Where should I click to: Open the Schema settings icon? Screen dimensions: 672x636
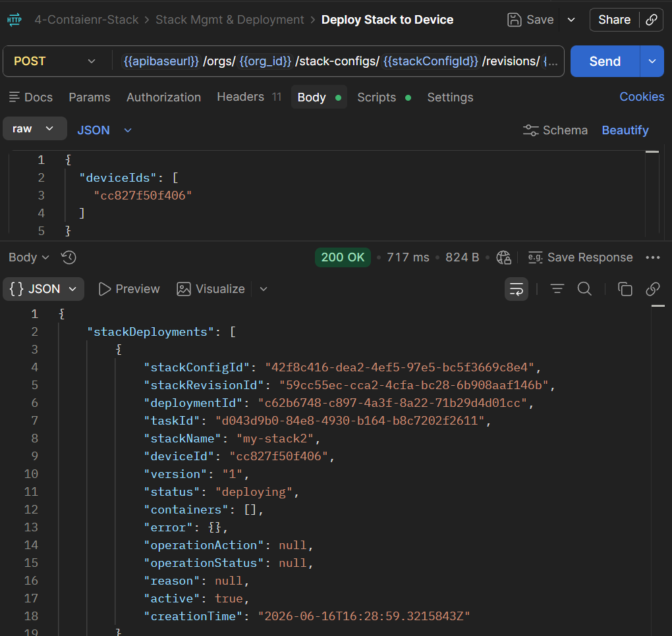[x=530, y=130]
